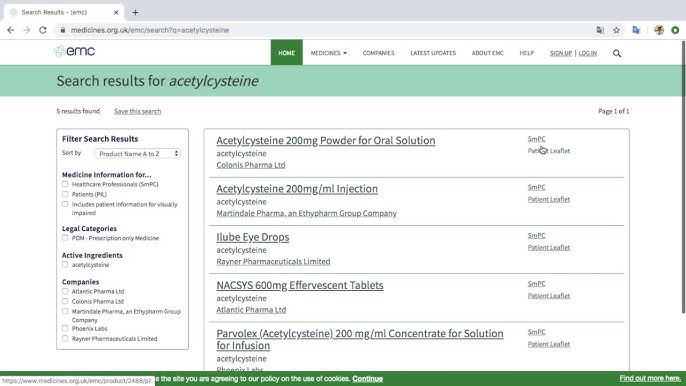Click 'Page 1 of 1' text
This screenshot has height=386, width=686.
[614, 111]
